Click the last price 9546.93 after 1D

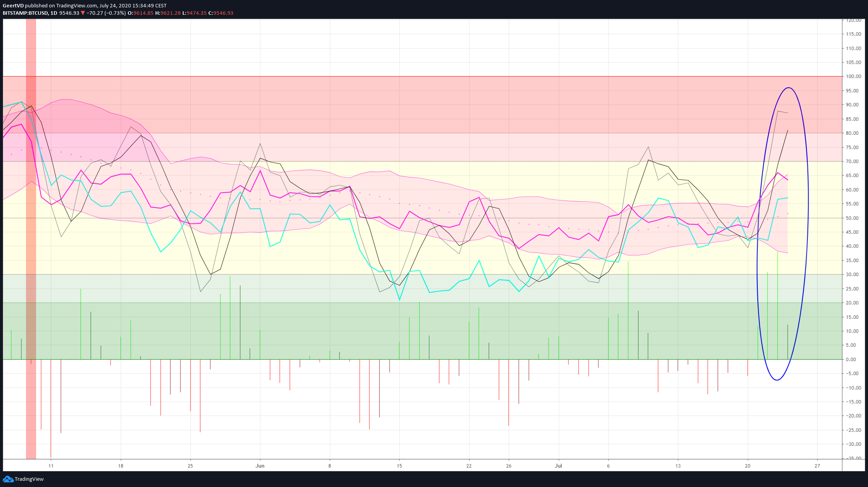69,13
